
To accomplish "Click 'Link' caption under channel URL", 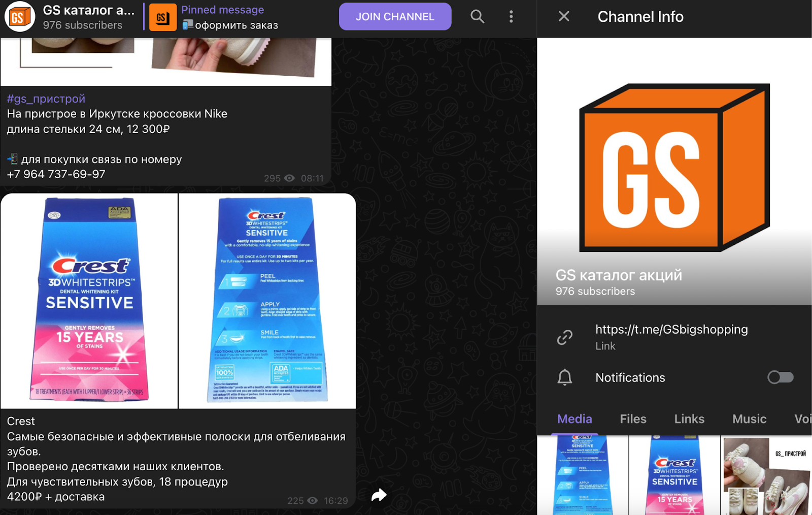I will (605, 346).
